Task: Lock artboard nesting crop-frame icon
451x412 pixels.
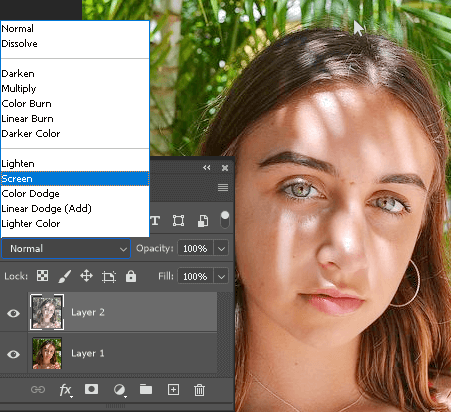Action: pyautogui.click(x=109, y=277)
